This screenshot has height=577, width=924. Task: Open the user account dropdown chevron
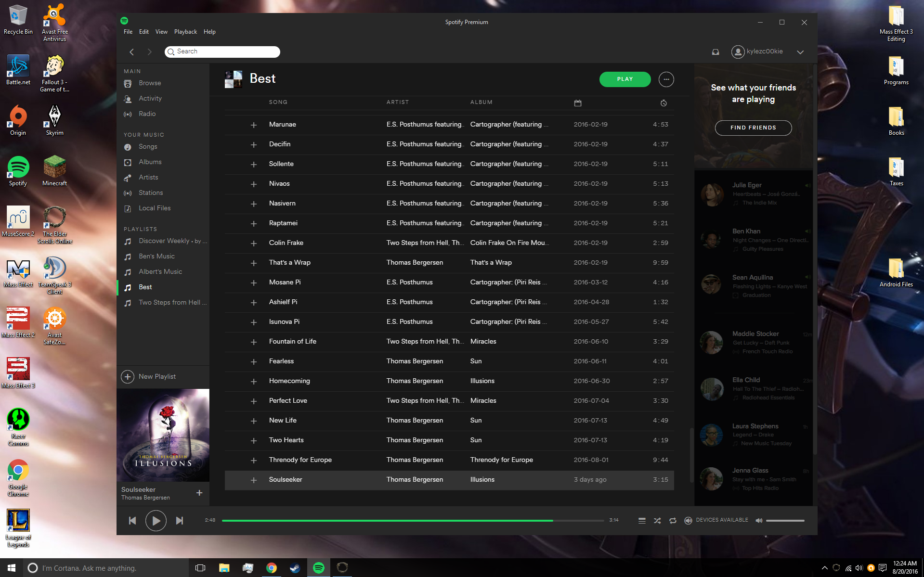click(x=800, y=52)
